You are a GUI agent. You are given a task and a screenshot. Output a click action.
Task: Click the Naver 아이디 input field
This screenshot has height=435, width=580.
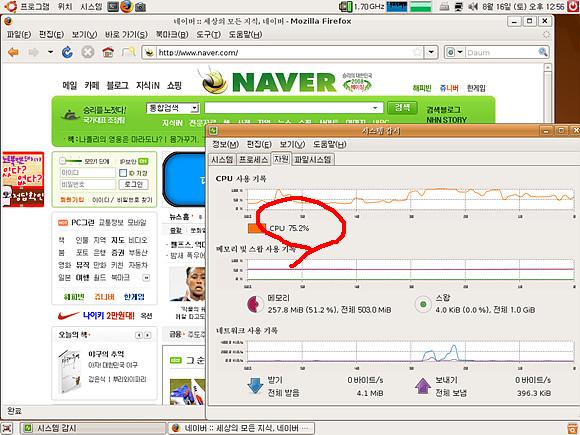tap(88, 173)
